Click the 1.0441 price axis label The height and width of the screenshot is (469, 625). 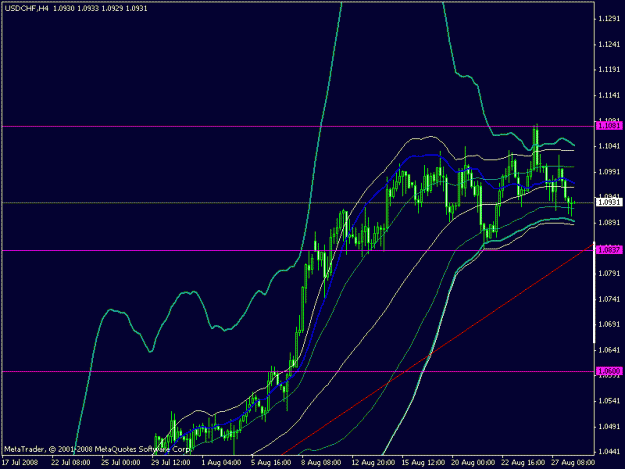pos(609,451)
